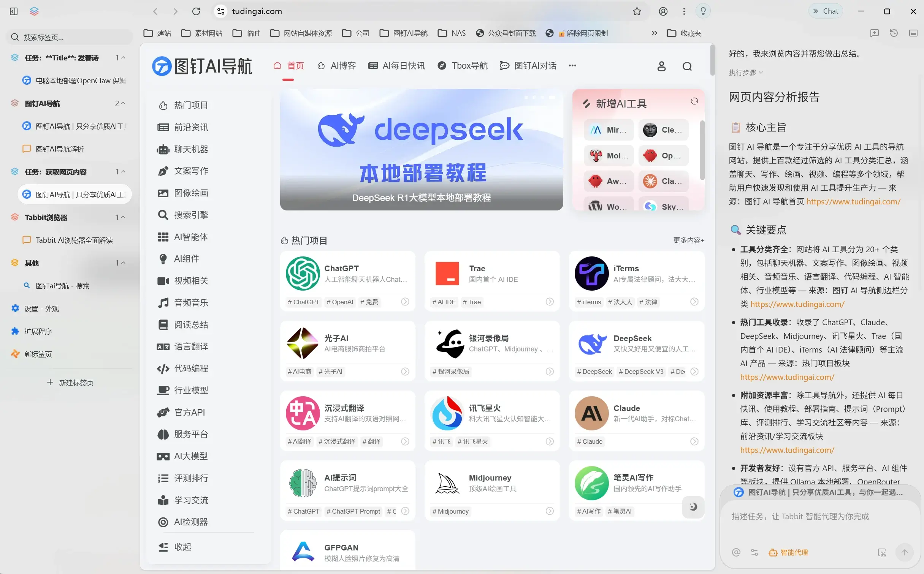
Task: Refresh the 新增AI工具 list icon
Action: pos(694,101)
